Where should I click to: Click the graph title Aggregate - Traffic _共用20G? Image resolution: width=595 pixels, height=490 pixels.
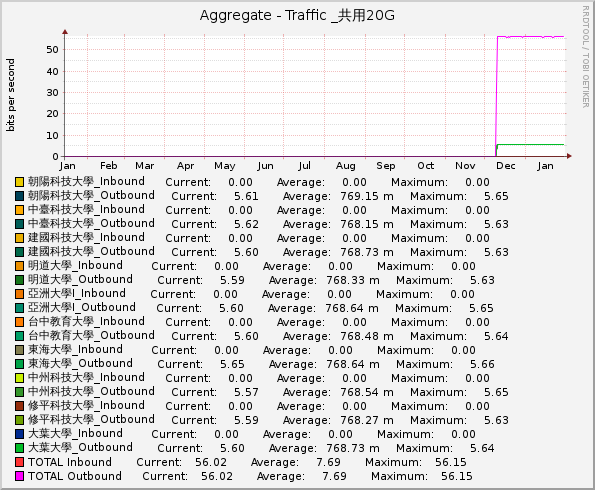[297, 16]
